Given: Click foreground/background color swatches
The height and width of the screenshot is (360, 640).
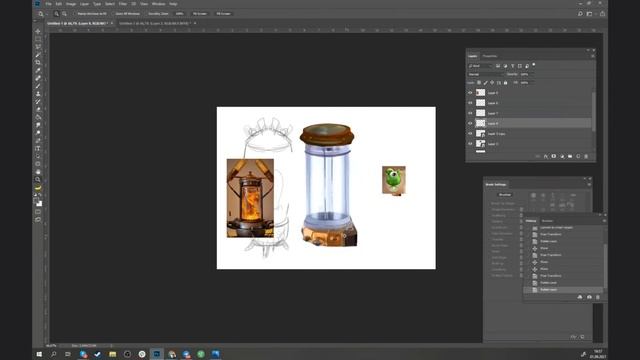Looking at the screenshot, I should [38, 202].
